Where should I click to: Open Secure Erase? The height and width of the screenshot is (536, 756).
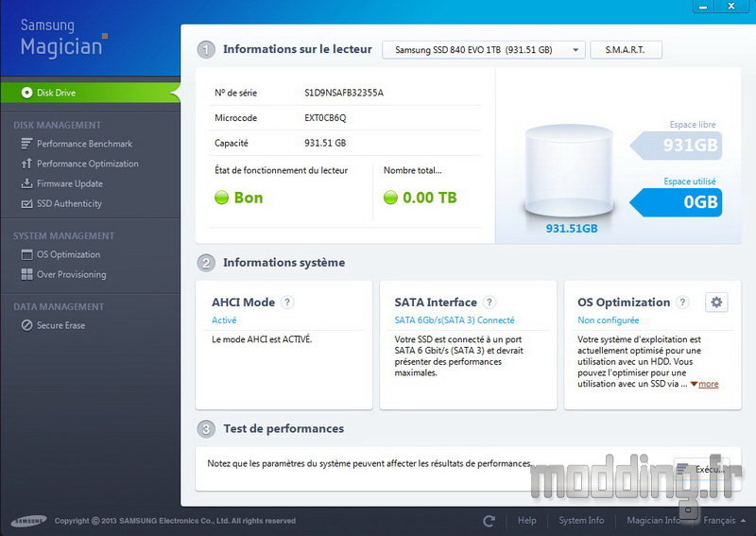point(60,325)
